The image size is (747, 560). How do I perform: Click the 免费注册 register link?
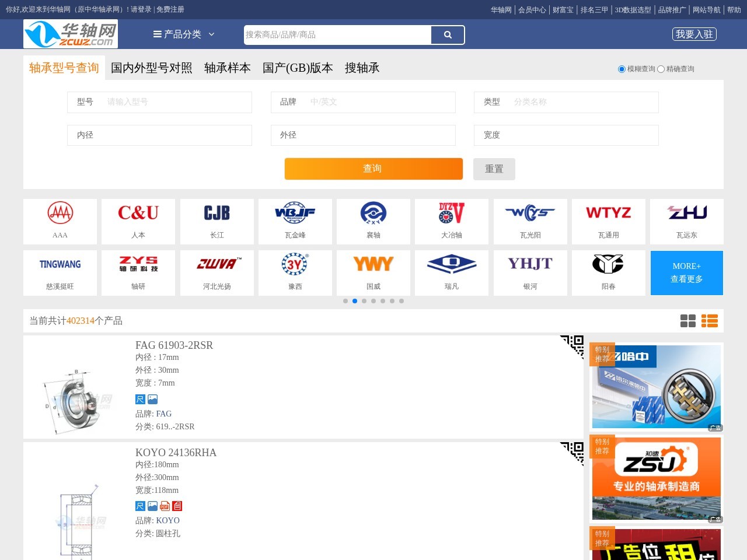click(x=170, y=9)
